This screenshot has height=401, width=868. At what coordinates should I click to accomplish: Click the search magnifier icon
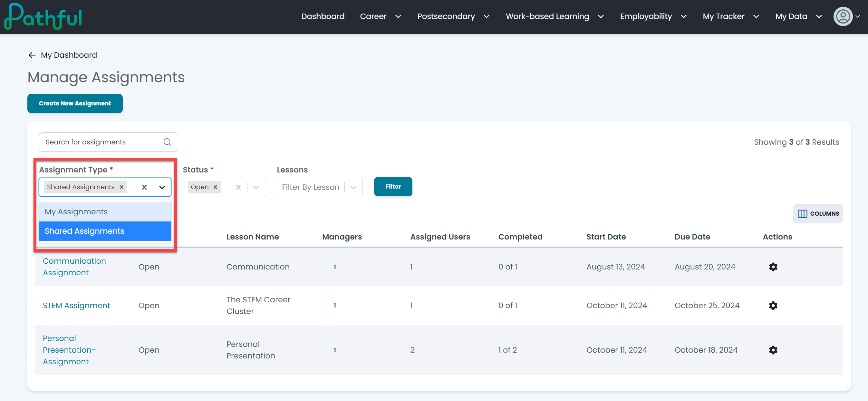[x=168, y=142]
